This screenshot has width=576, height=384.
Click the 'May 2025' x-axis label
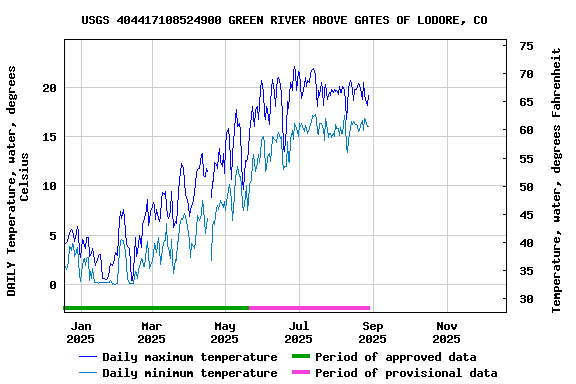pos(224,332)
